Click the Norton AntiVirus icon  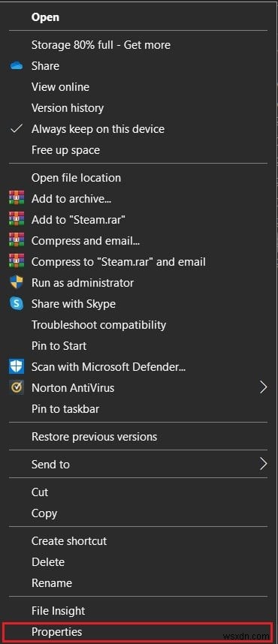[17, 388]
